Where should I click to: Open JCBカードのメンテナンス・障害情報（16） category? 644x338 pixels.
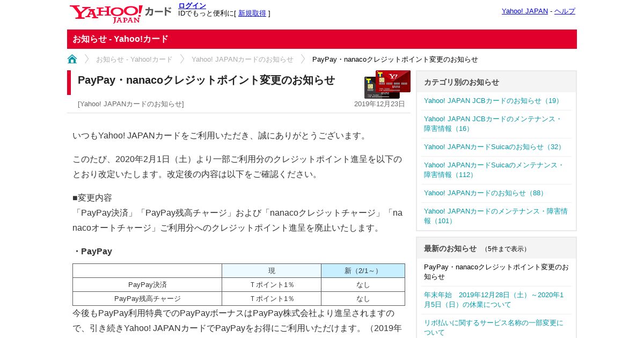pyautogui.click(x=493, y=124)
